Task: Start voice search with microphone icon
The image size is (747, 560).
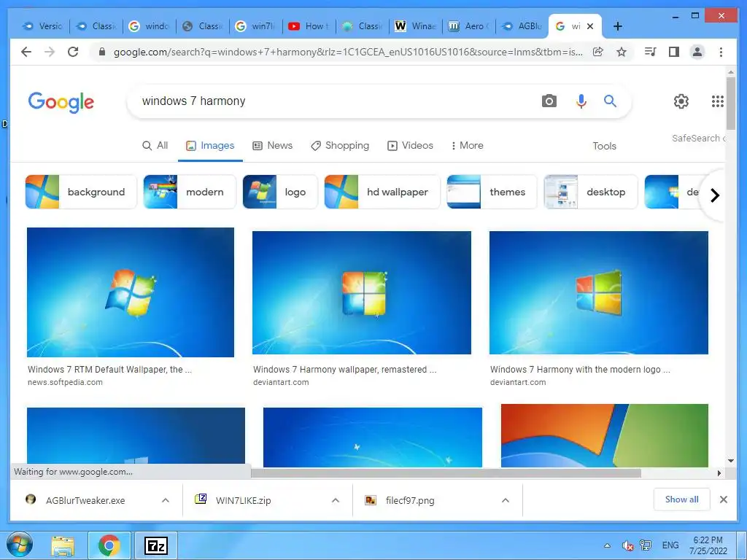Action: pos(581,101)
